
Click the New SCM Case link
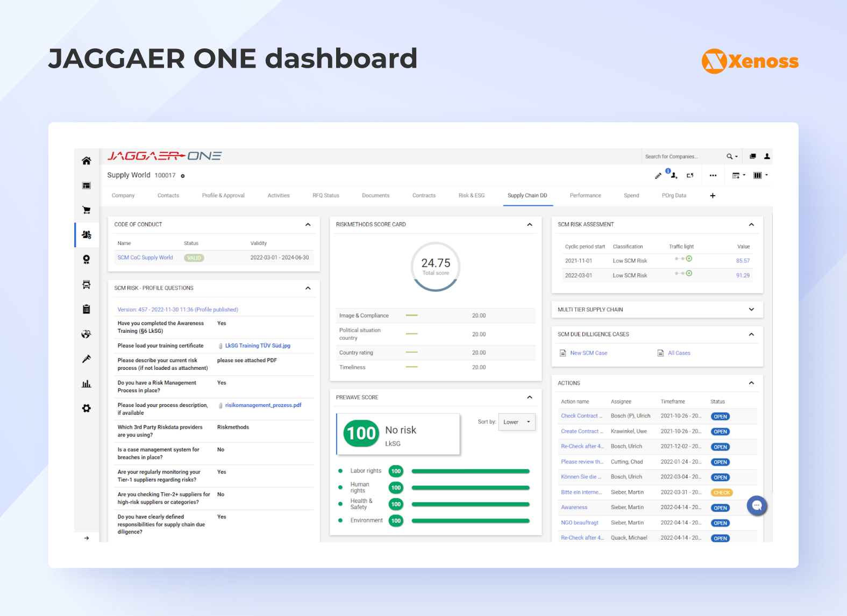(x=588, y=353)
